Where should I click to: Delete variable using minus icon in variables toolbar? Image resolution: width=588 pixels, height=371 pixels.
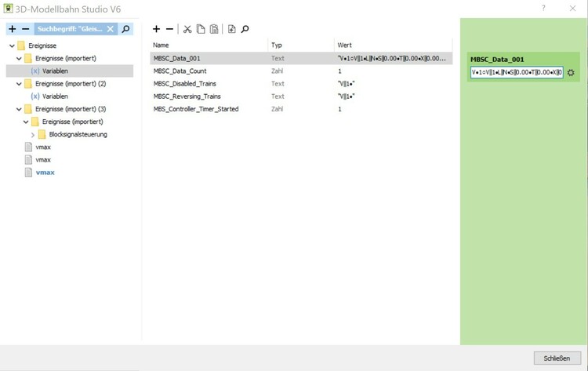pos(169,29)
